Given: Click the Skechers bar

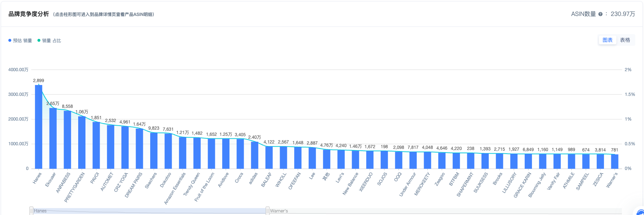Looking at the screenshot, I should tap(154, 150).
